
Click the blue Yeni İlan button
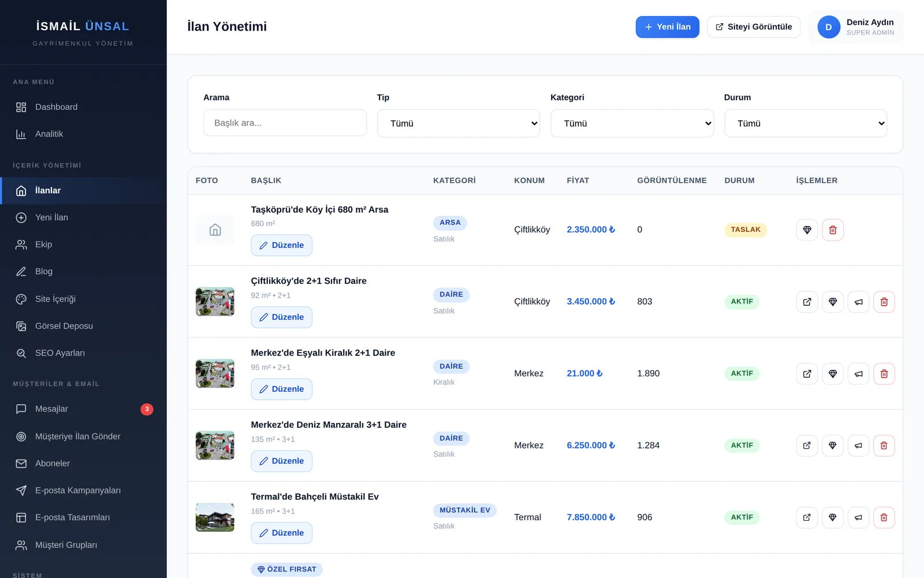[668, 27]
